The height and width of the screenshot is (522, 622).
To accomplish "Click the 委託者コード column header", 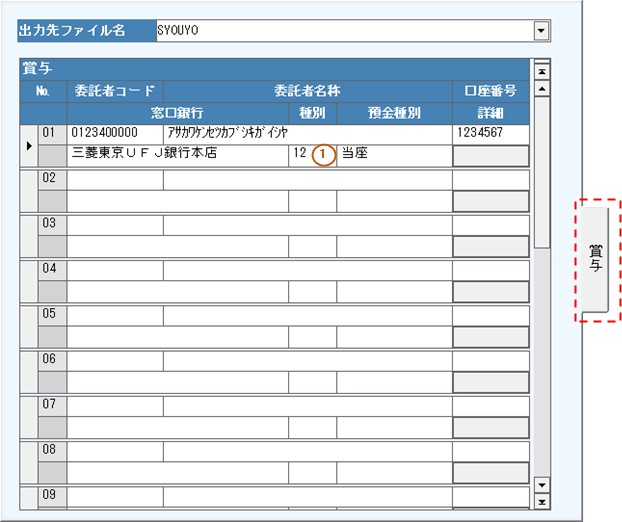I will (x=114, y=91).
